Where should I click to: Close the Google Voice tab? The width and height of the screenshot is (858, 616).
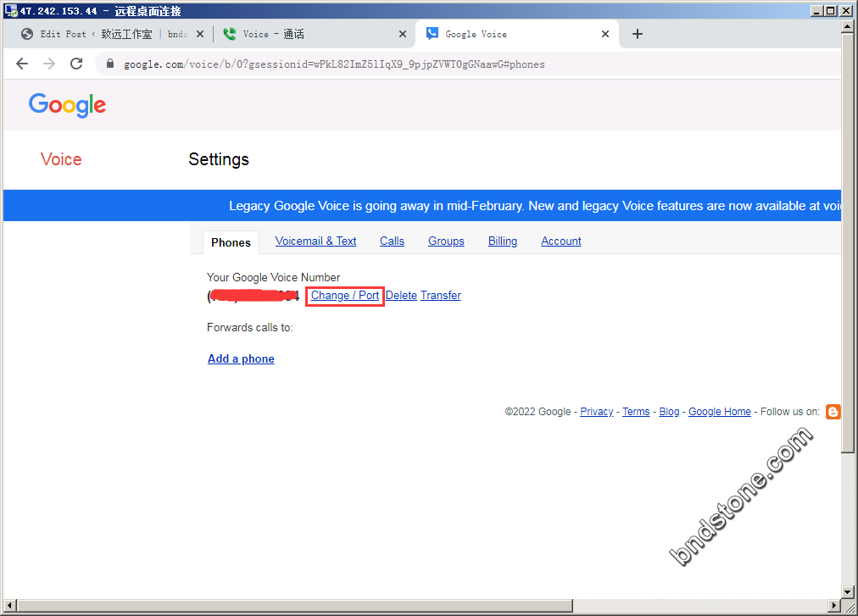tap(605, 34)
